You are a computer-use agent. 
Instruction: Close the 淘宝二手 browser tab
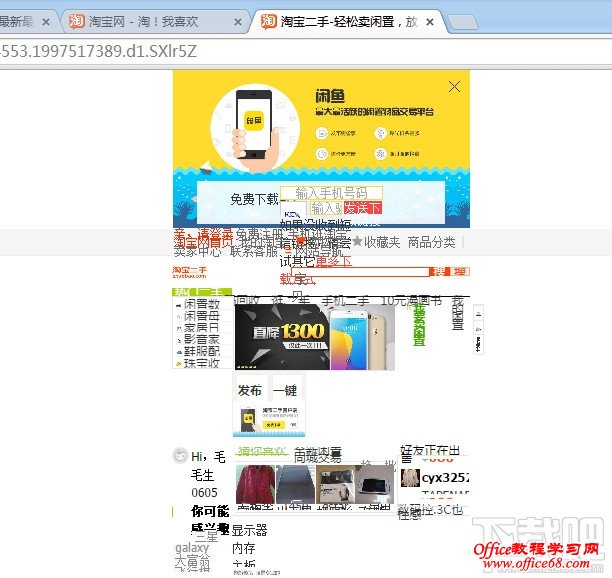tap(430, 22)
